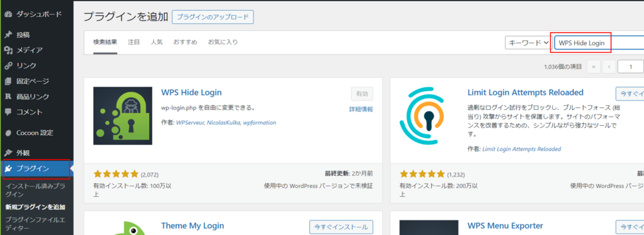Click the 有効インストール数: 100万以上 text
Viewport: 644px width, 235px height.
(x=132, y=190)
